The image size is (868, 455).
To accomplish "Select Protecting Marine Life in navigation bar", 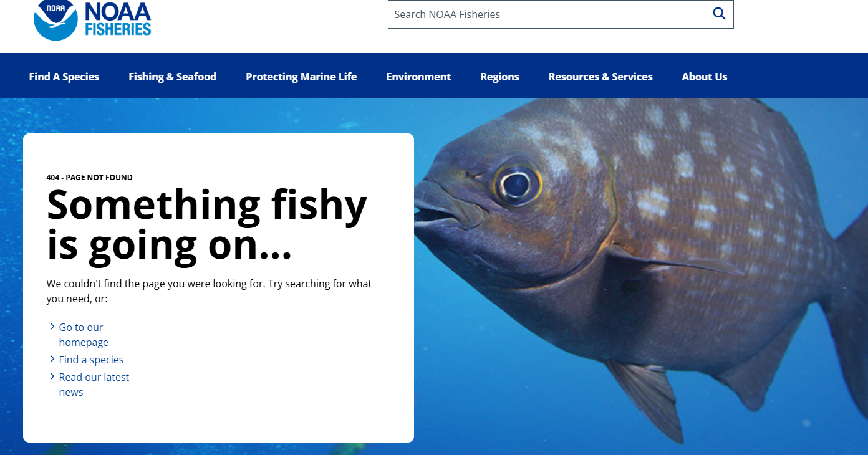I will pos(301,77).
